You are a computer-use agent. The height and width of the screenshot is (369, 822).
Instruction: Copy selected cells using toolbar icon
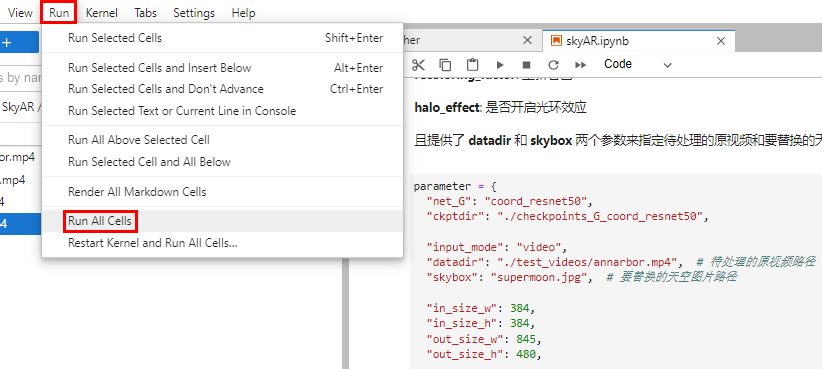[x=445, y=64]
